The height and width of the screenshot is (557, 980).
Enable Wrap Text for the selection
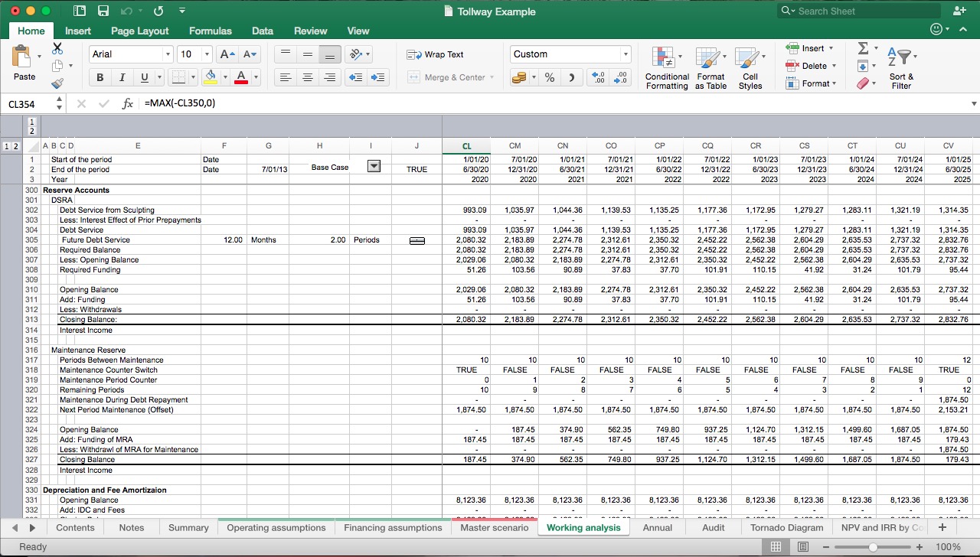click(x=436, y=54)
